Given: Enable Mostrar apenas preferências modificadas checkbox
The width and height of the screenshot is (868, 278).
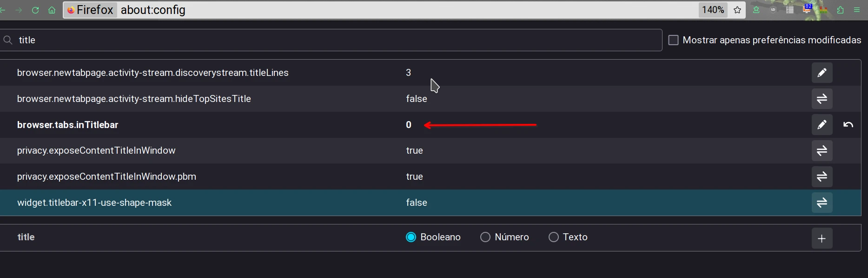Looking at the screenshot, I should 673,40.
